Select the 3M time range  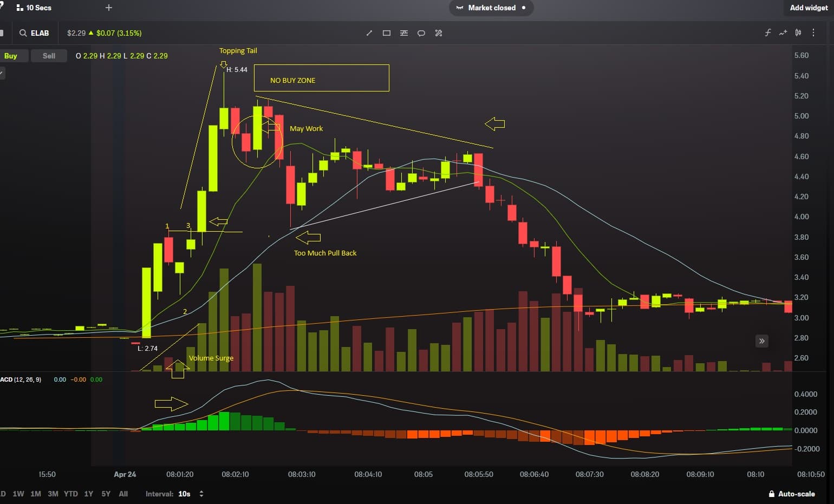[x=53, y=494]
